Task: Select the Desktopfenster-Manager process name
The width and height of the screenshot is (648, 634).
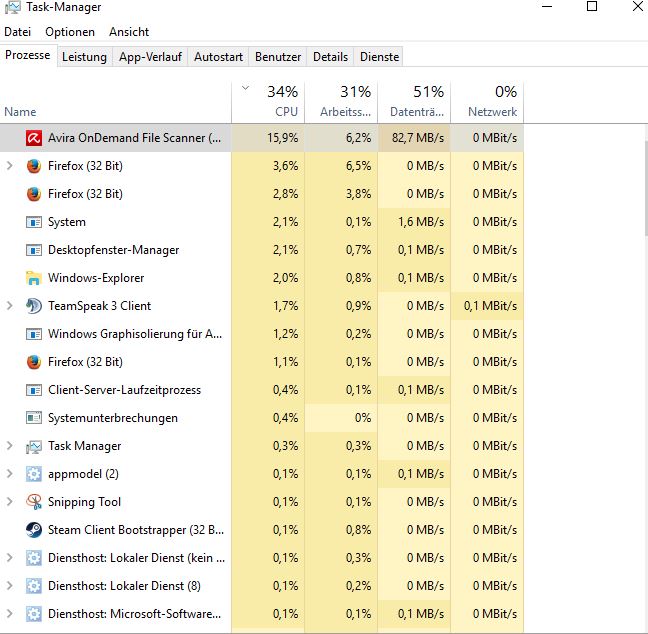Action: point(114,250)
